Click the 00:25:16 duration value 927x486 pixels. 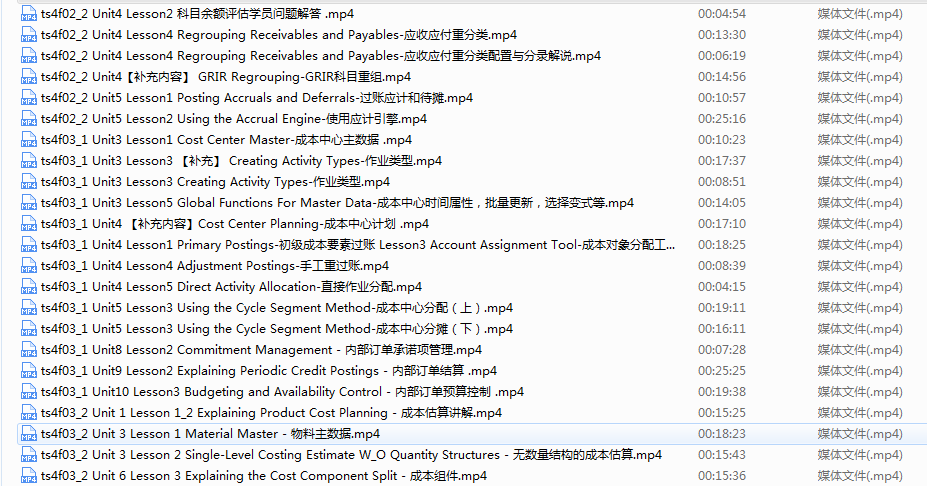tap(722, 119)
